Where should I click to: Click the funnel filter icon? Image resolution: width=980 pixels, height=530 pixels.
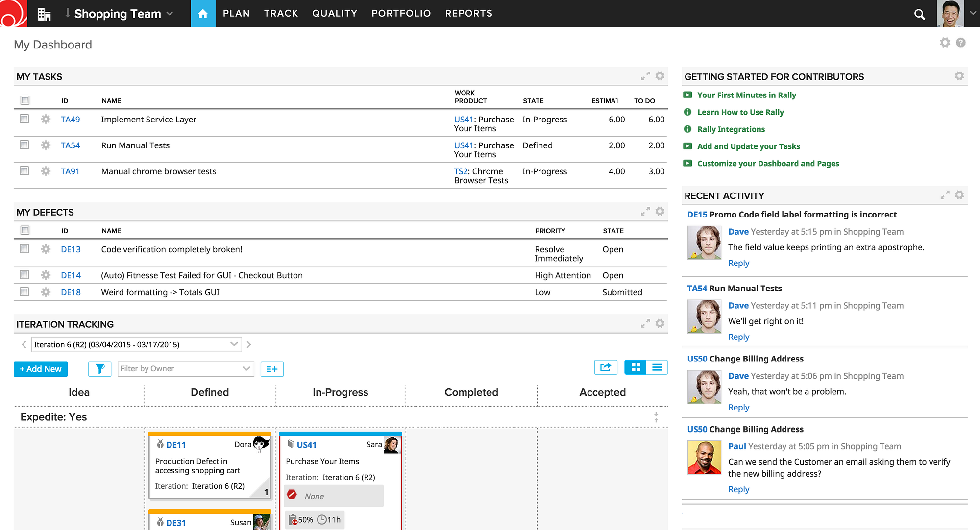click(99, 369)
